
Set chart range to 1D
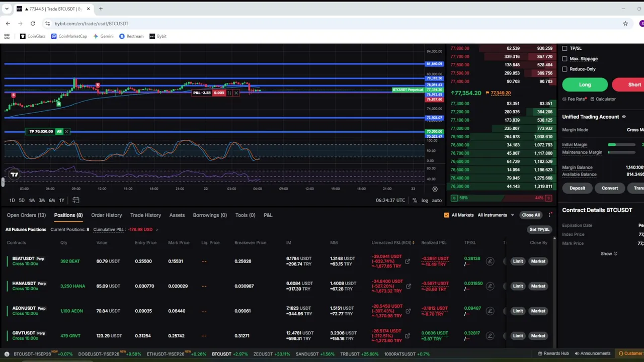pos(12,200)
